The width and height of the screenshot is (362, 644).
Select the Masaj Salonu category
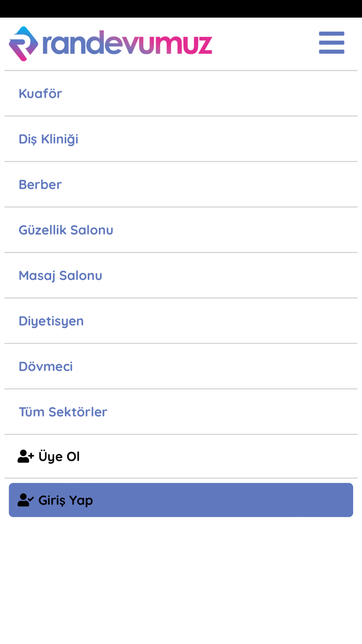60,275
